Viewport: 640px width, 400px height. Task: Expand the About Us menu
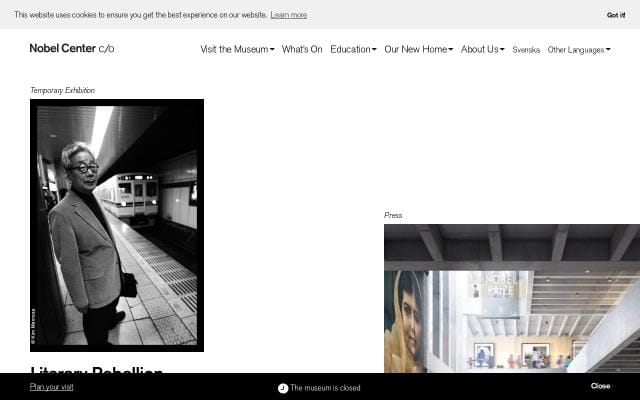tap(482, 49)
